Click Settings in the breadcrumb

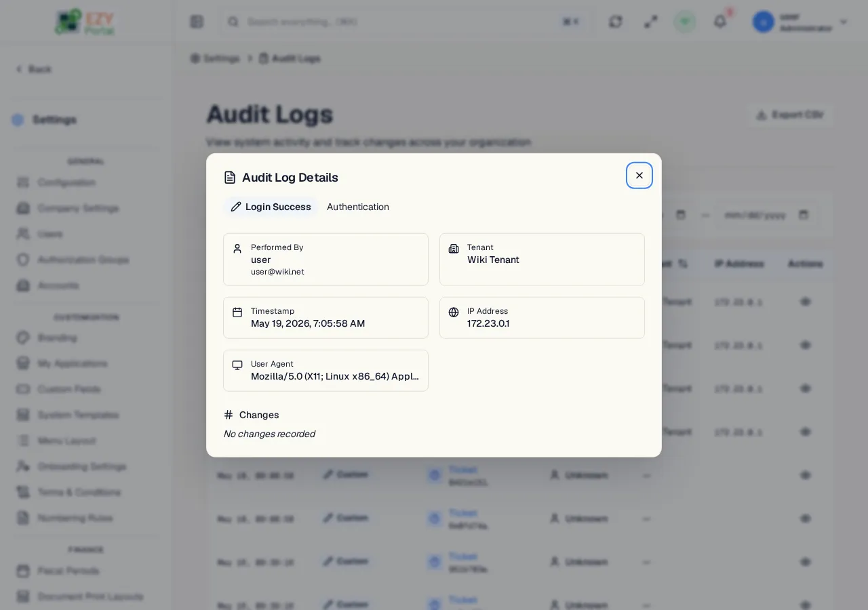(215, 58)
